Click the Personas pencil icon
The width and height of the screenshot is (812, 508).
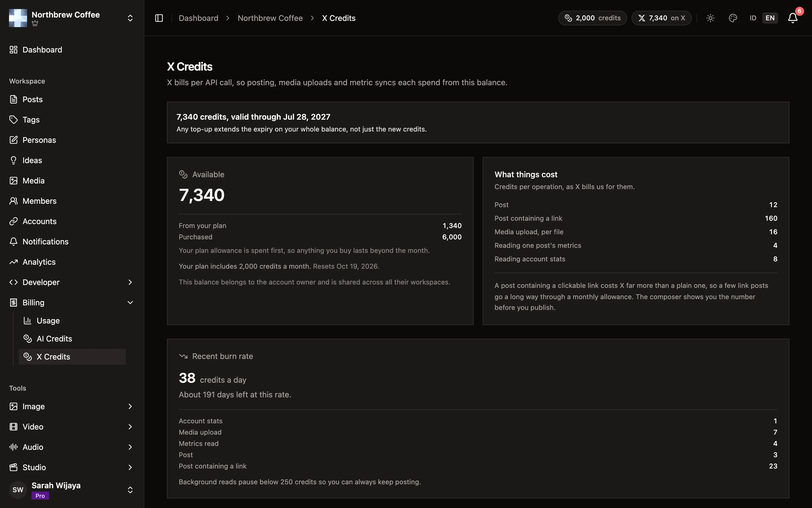click(14, 140)
